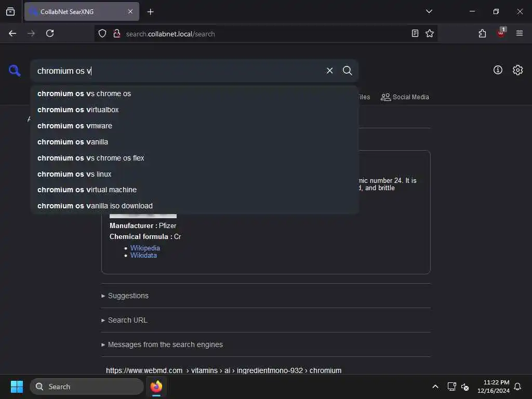Open tracking protection shield icon
This screenshot has width=532, height=399.
(x=102, y=34)
